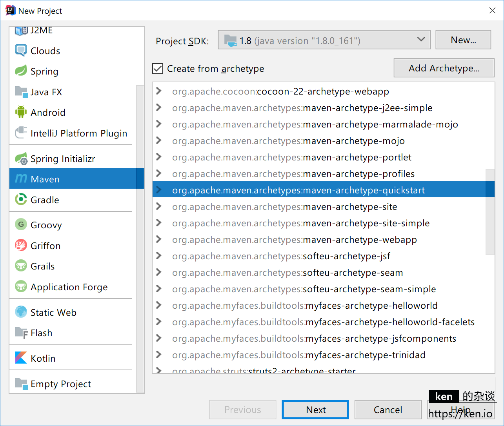Click the Gradle icon

(21, 200)
